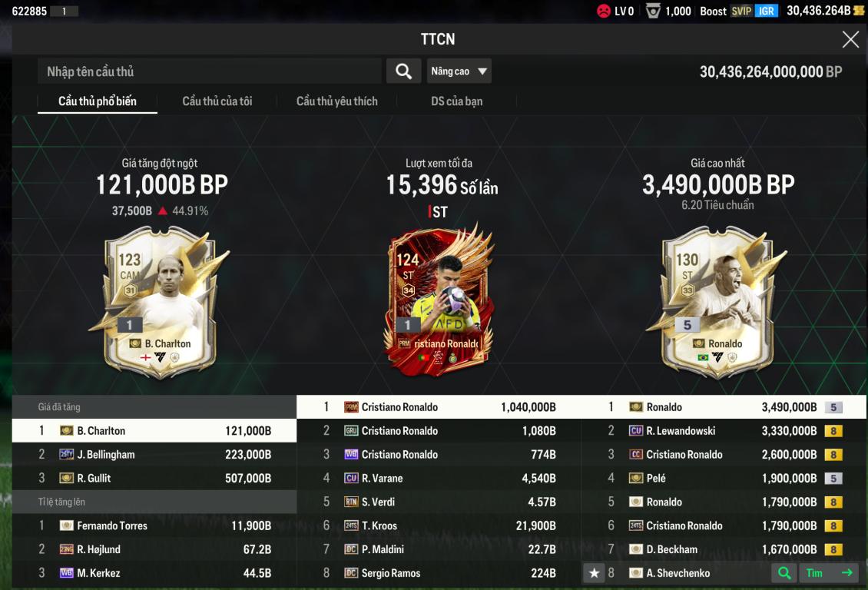Click the player name search field

209,71
